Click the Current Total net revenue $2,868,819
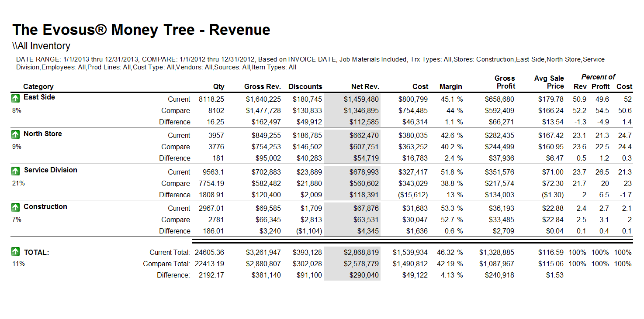Image resolution: width=644 pixels, height=319 pixels. point(361,253)
